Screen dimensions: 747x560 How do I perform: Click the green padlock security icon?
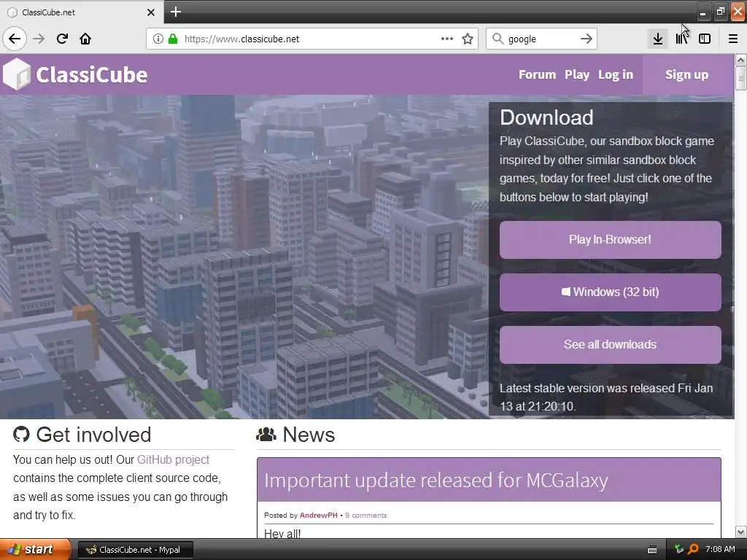point(173,39)
